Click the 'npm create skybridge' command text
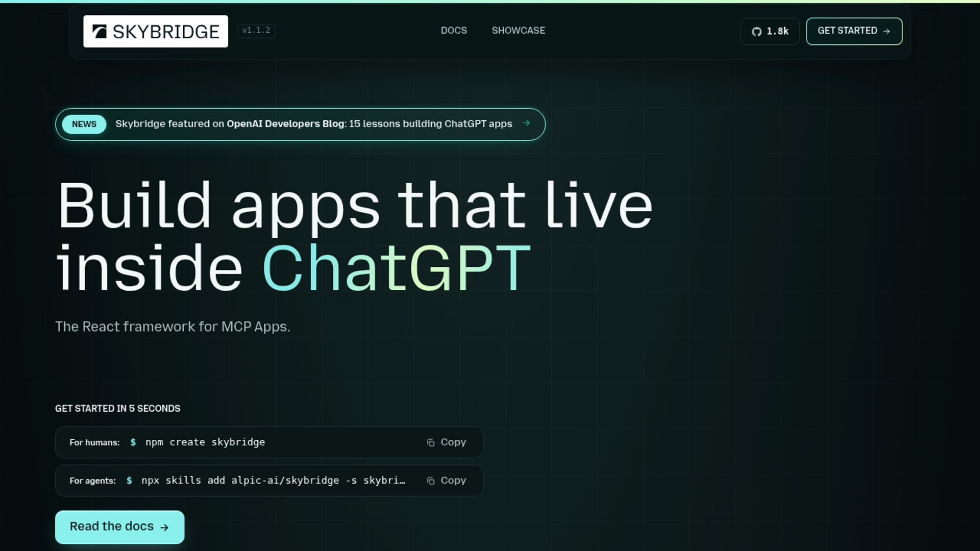 [x=205, y=442]
